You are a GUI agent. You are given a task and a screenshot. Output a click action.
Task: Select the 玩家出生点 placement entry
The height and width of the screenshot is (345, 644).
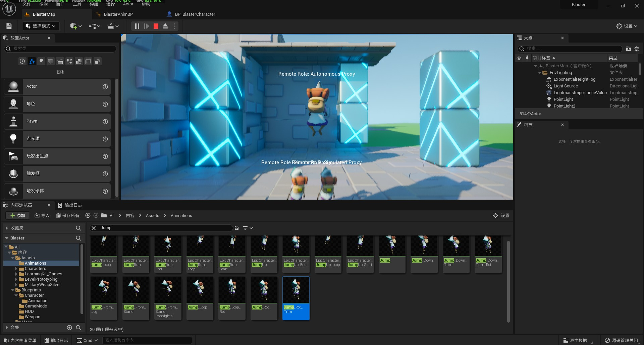57,156
